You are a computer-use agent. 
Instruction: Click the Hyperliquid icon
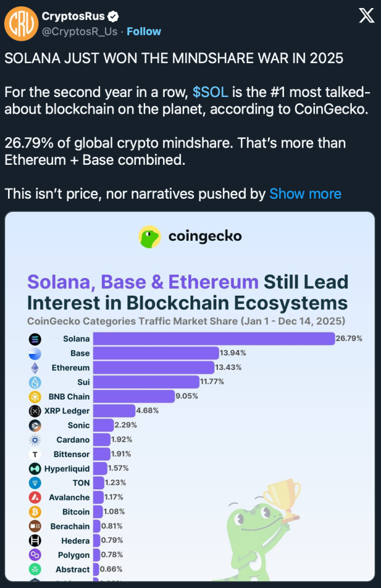[35, 469]
